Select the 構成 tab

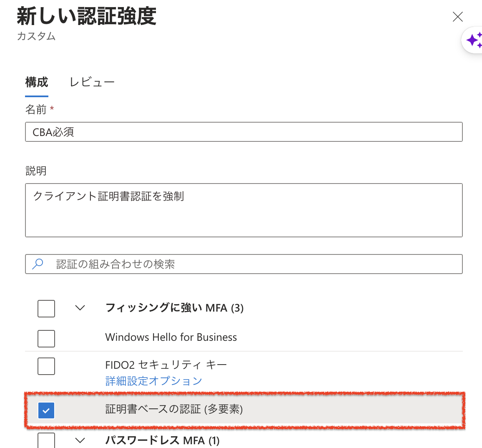tap(37, 82)
